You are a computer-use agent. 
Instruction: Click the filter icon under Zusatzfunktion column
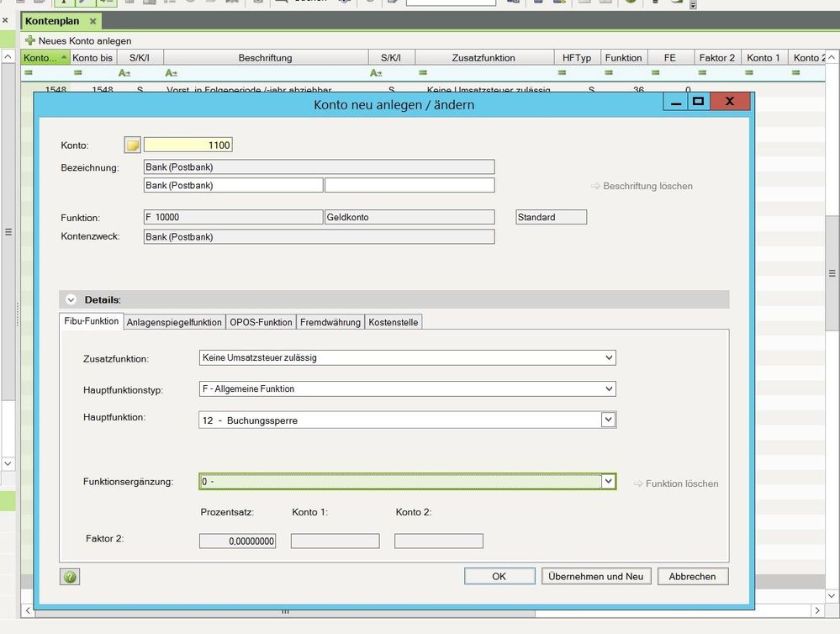tap(423, 72)
